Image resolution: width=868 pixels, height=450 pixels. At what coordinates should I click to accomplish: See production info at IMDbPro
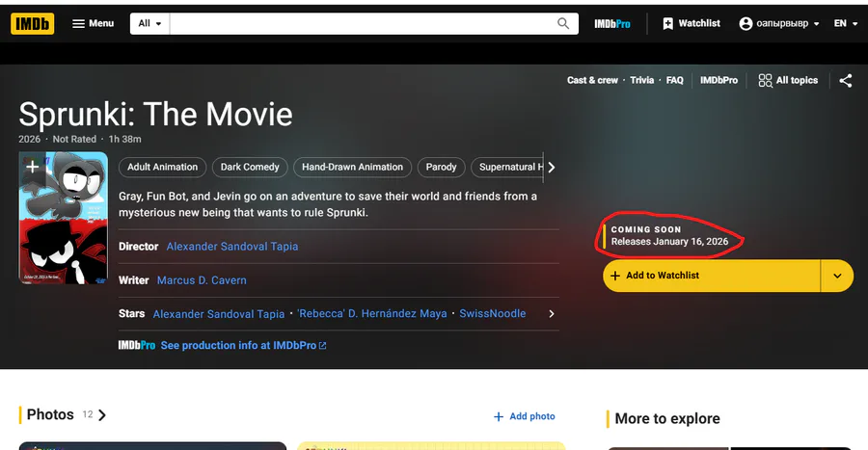[x=244, y=346]
